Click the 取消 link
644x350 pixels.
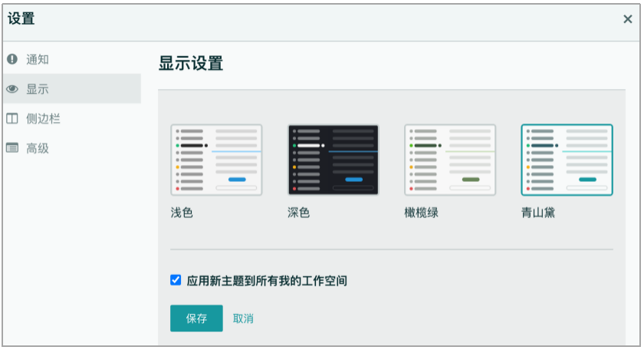coord(243,319)
